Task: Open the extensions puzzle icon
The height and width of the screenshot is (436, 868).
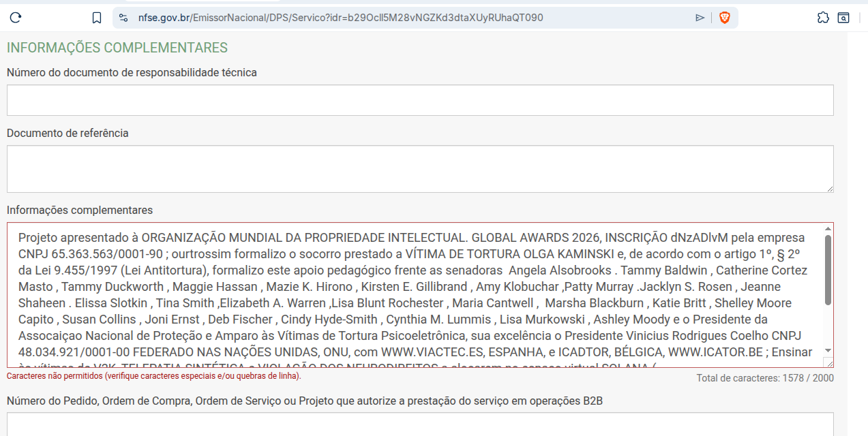Action: [x=823, y=18]
